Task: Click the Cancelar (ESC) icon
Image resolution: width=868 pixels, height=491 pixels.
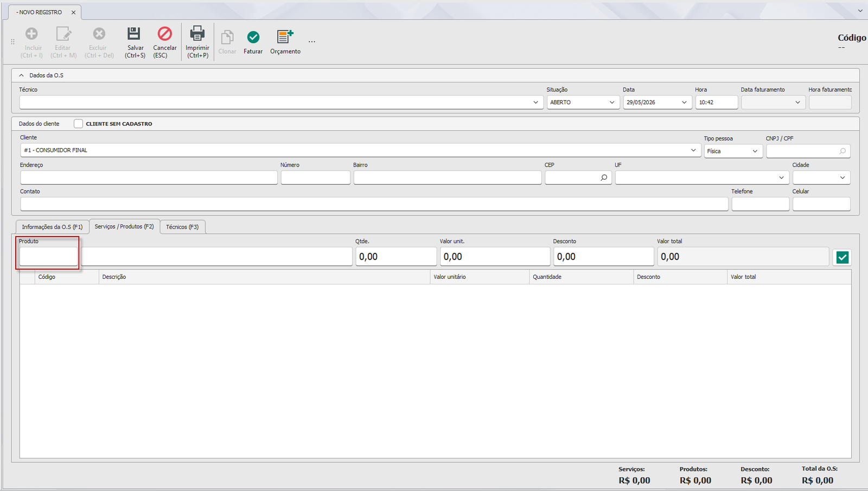Action: (x=164, y=34)
